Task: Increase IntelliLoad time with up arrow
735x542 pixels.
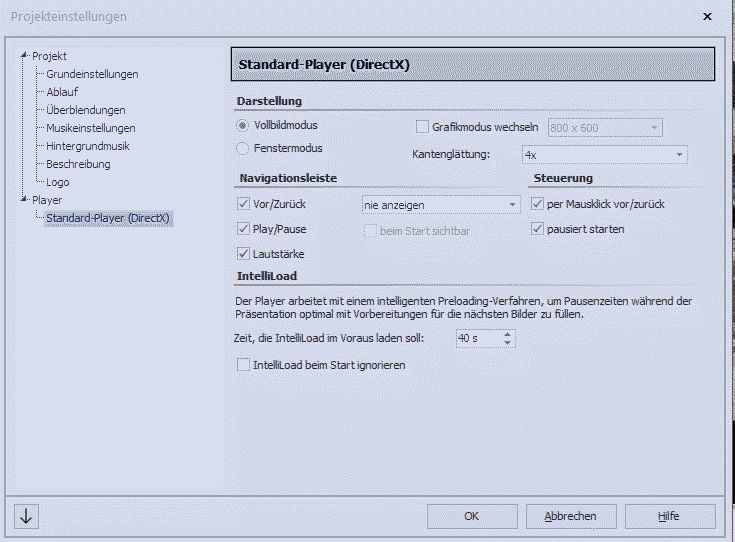Action: click(x=508, y=334)
